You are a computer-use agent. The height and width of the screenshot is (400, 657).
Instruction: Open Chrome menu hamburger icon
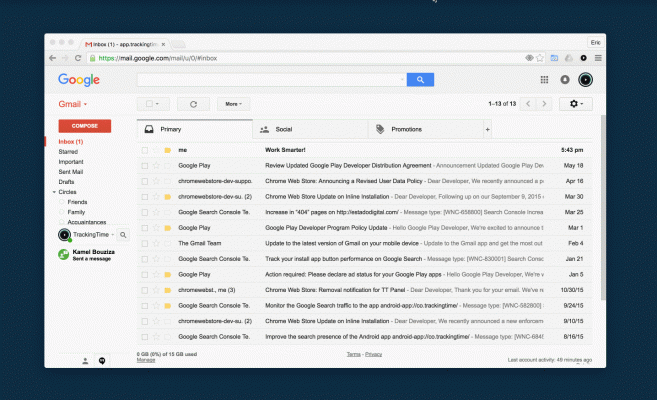(598, 58)
